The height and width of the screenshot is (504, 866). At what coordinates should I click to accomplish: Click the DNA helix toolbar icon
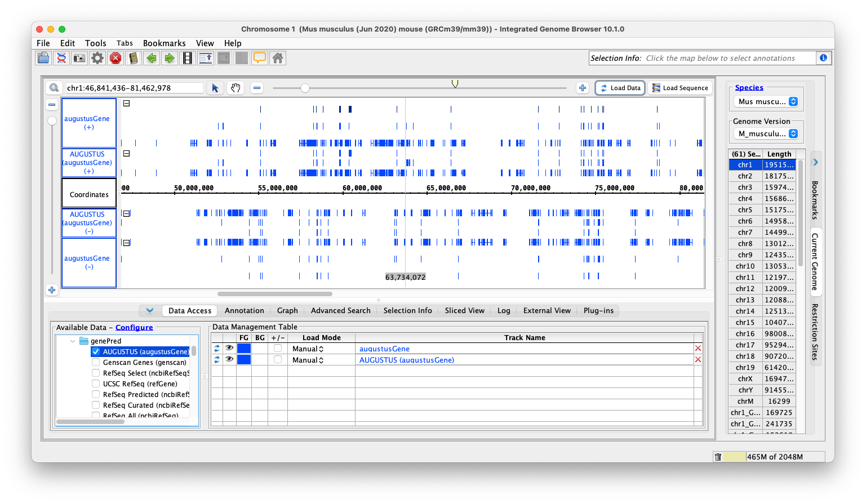pos(61,58)
